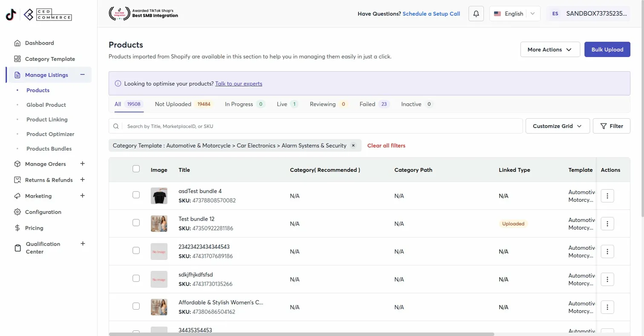Tick the select-all checkbox in table header
Image resolution: width=644 pixels, height=336 pixels.
[136, 169]
